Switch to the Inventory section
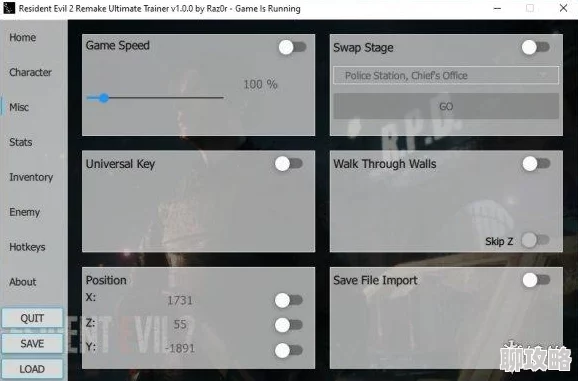This screenshot has height=381, width=578. (x=31, y=177)
